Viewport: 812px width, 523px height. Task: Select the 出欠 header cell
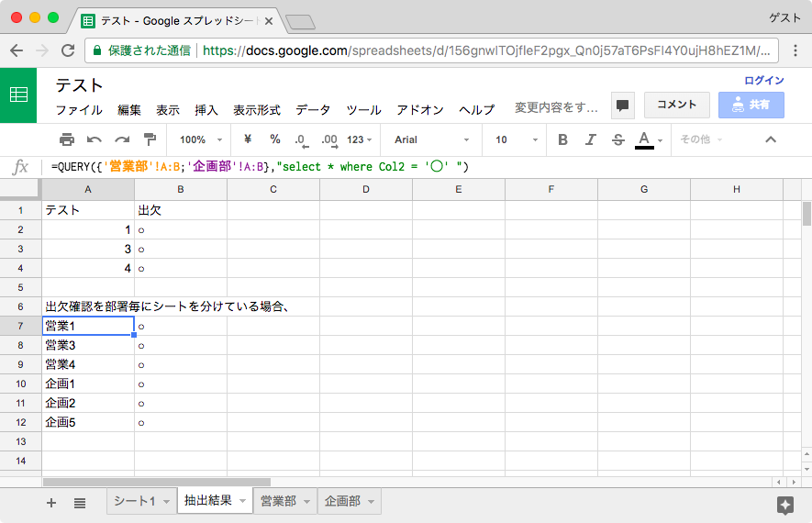[181, 210]
